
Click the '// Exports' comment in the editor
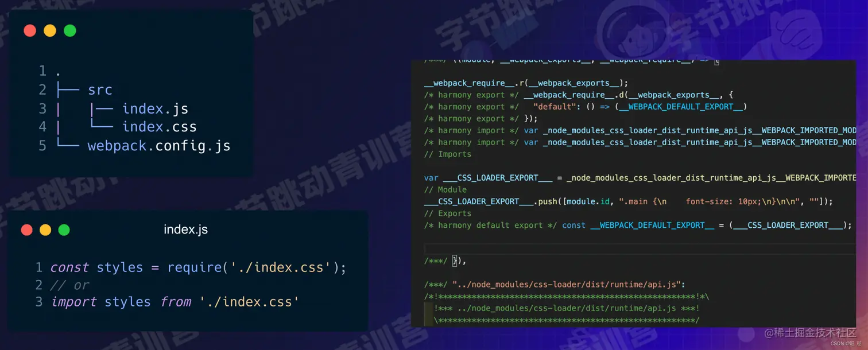448,213
